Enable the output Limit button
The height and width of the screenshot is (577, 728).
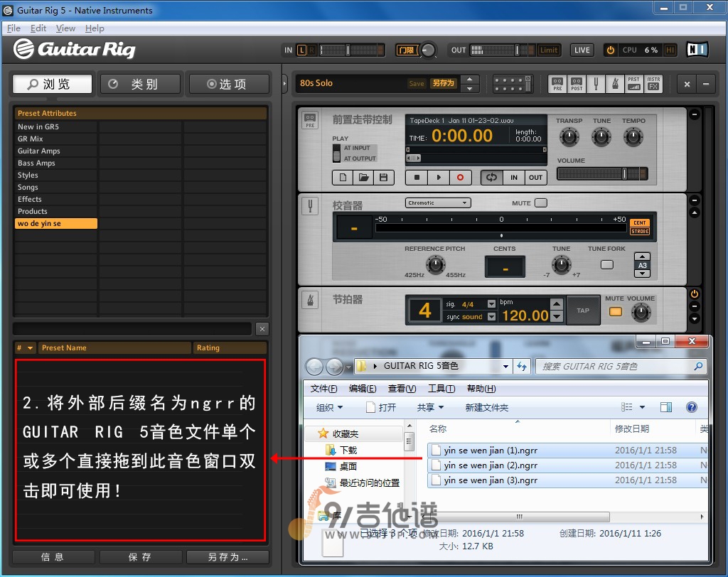(549, 50)
